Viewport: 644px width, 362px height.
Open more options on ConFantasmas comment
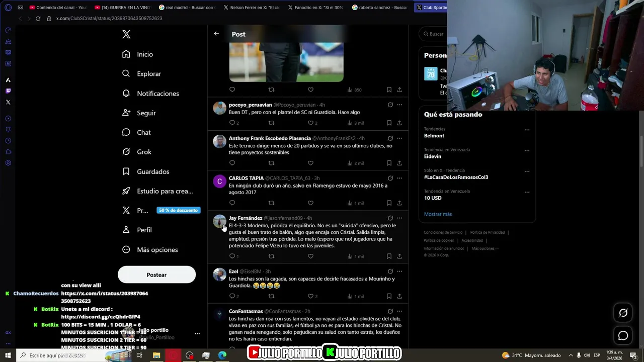click(399, 312)
